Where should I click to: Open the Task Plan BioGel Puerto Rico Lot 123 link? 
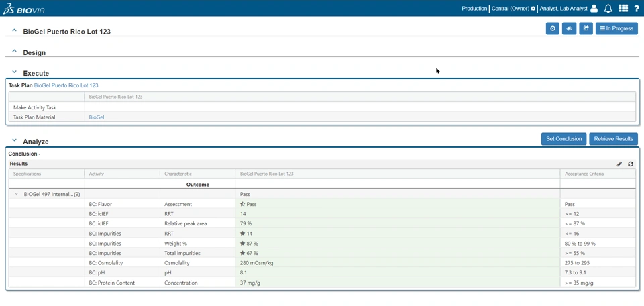[66, 85]
